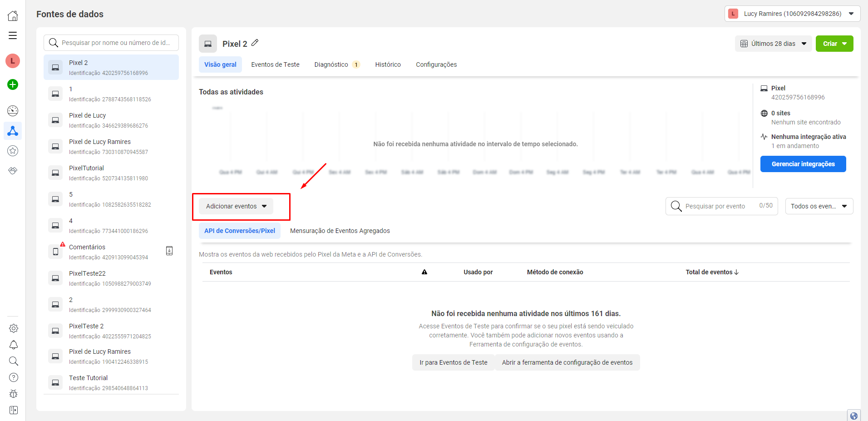
Task: Click the Eventos column header
Action: click(x=221, y=272)
